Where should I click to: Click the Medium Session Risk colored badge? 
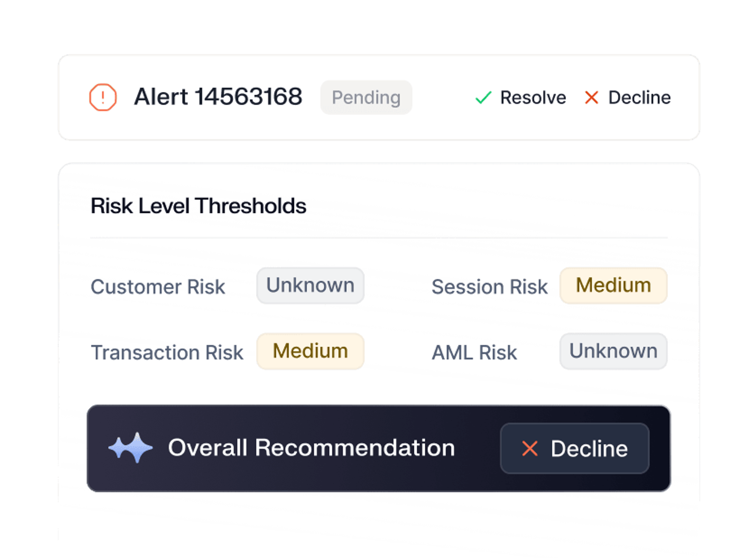point(613,286)
